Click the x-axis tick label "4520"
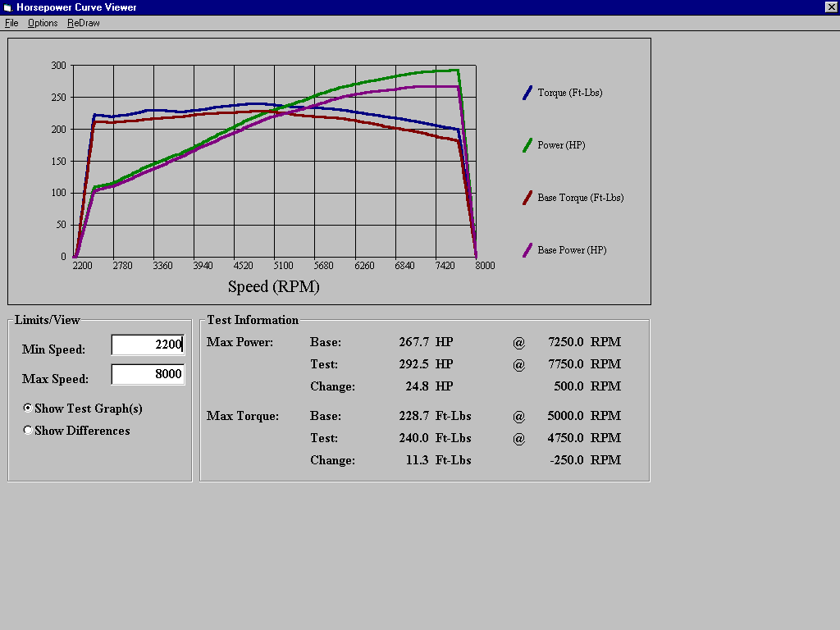The height and width of the screenshot is (630, 840). (243, 266)
